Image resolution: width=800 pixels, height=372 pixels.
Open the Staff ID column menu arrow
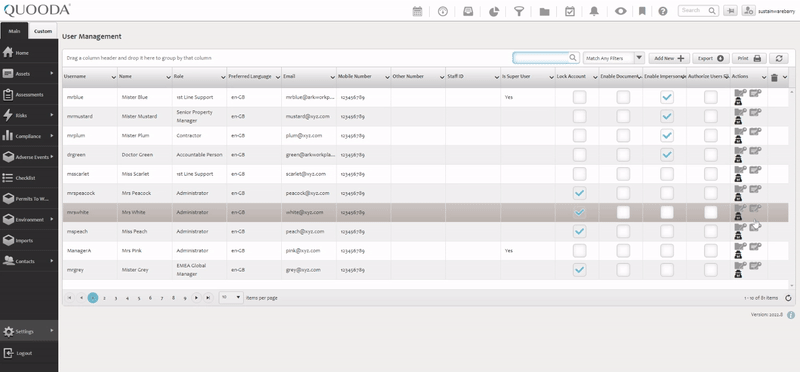tap(496, 77)
